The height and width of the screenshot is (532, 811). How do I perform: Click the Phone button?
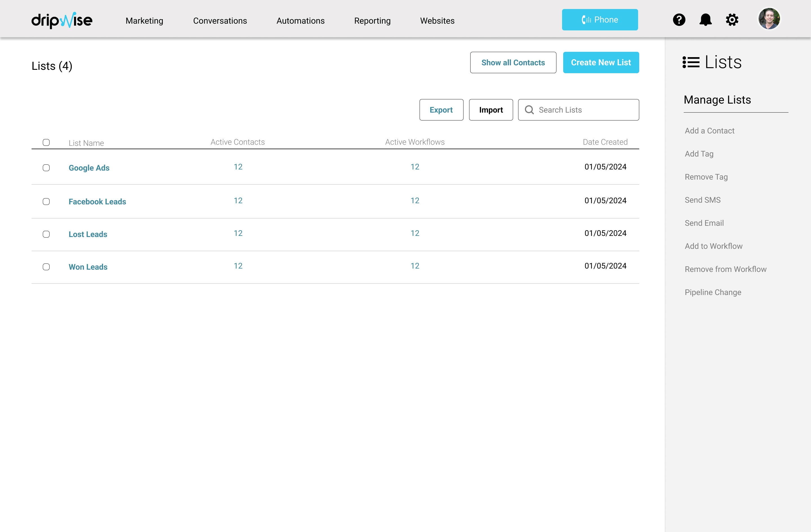point(600,20)
